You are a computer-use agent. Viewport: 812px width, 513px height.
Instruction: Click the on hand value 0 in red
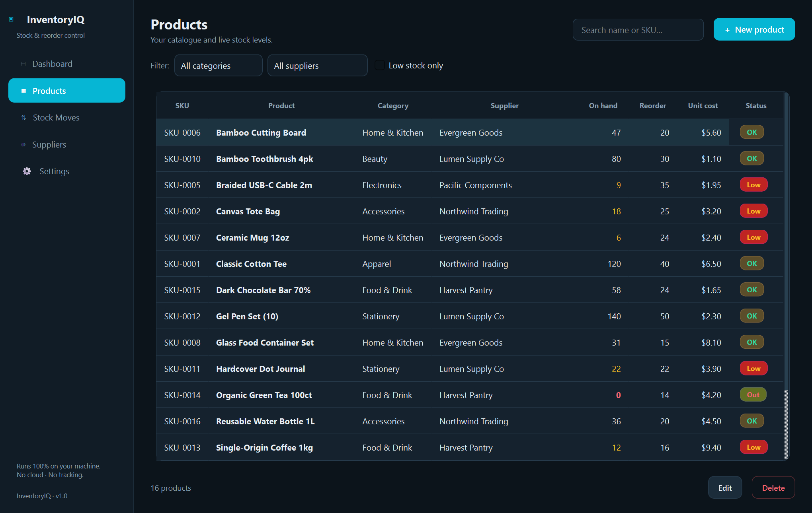click(x=618, y=395)
